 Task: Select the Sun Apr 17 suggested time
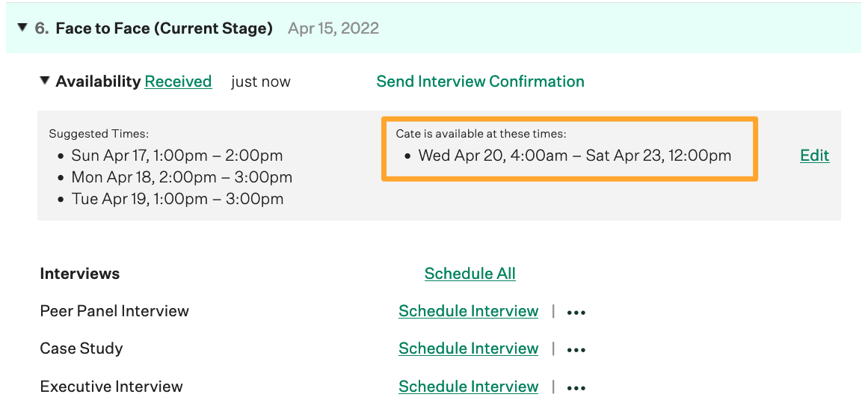pyautogui.click(x=177, y=156)
